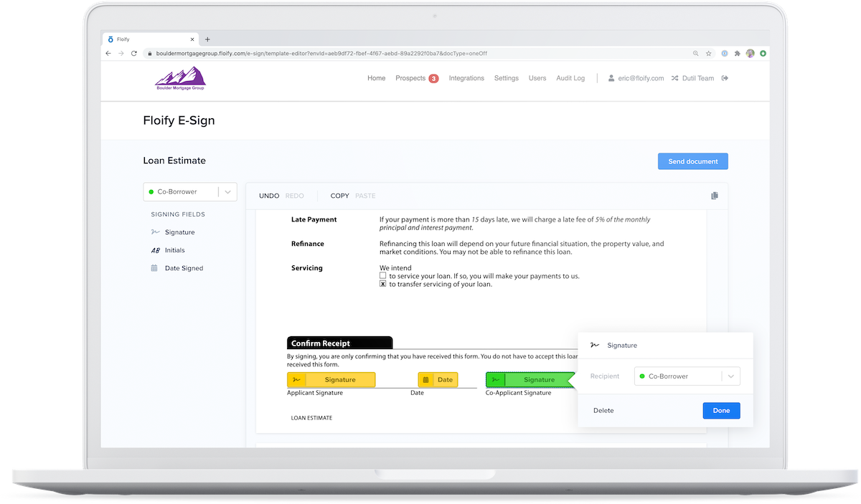The width and height of the screenshot is (861, 504).
Task: Click the Boulder Mortgage Group logo
Action: pos(179,79)
